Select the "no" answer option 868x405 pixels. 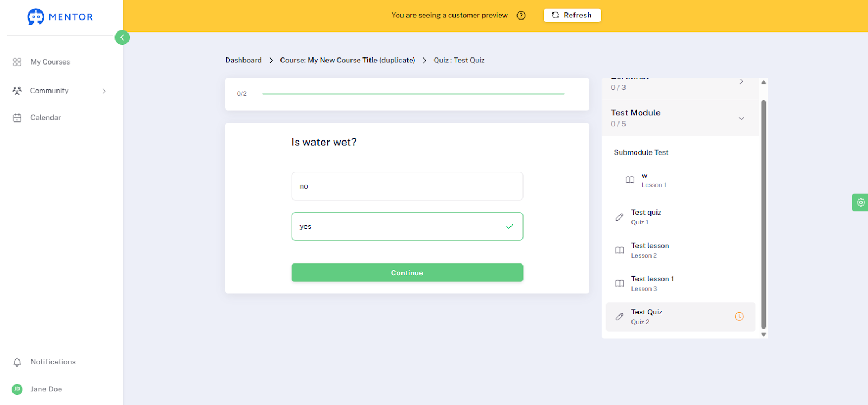click(407, 186)
